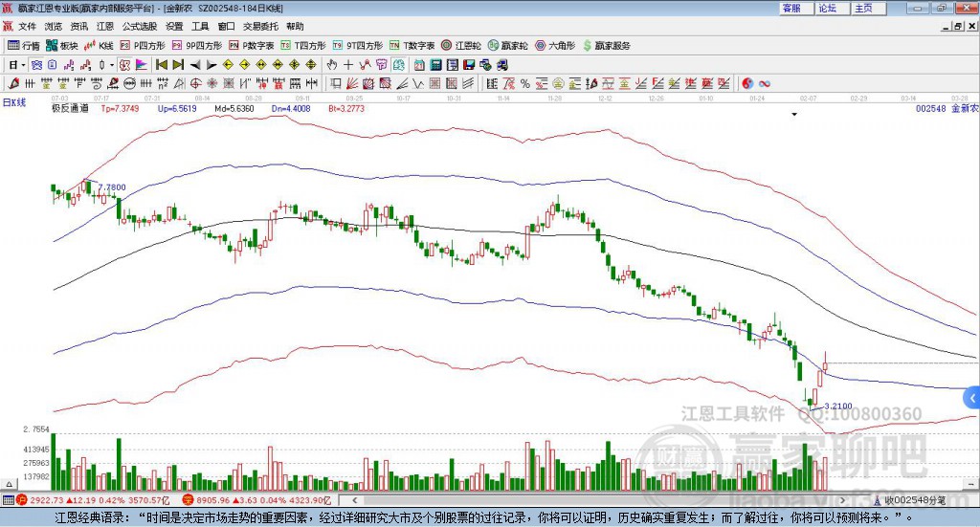Open 赢家服务 with the dollar icon
Image resolution: width=980 pixels, height=527 pixels.
coord(606,46)
